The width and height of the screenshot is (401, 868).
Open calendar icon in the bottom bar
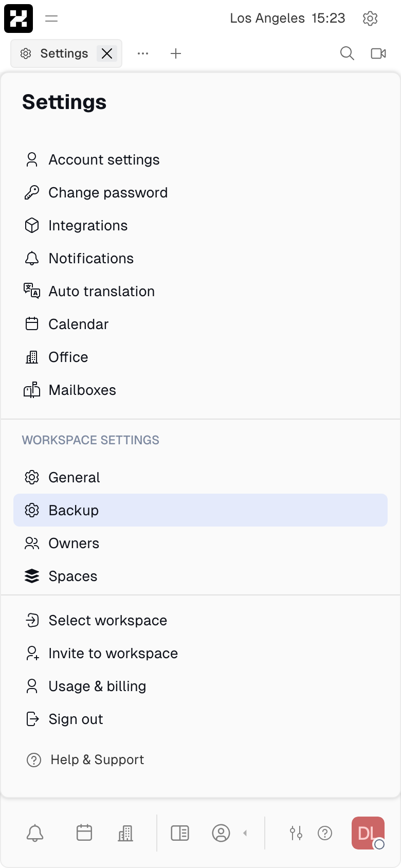[84, 833]
